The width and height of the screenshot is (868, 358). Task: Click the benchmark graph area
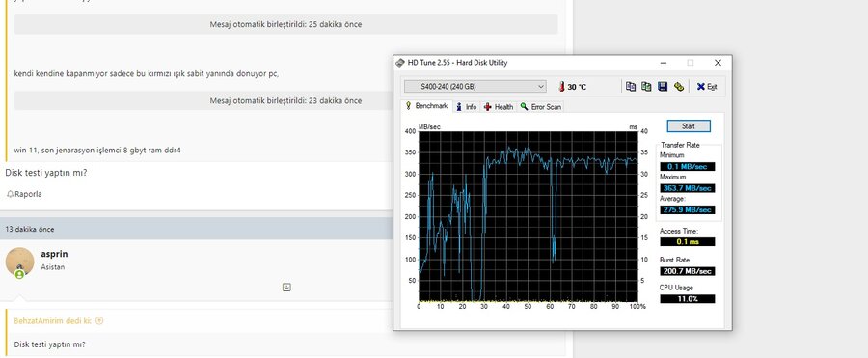528,216
